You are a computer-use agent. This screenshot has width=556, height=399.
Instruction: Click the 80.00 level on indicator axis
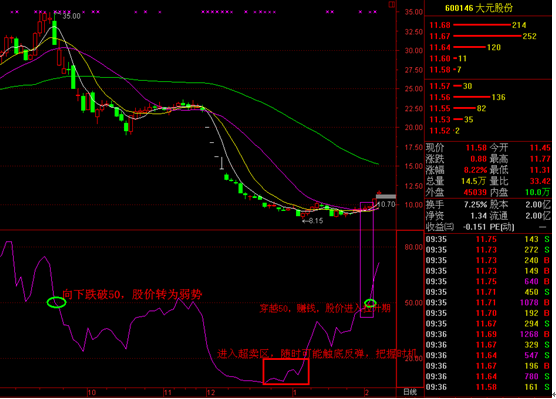413,247
